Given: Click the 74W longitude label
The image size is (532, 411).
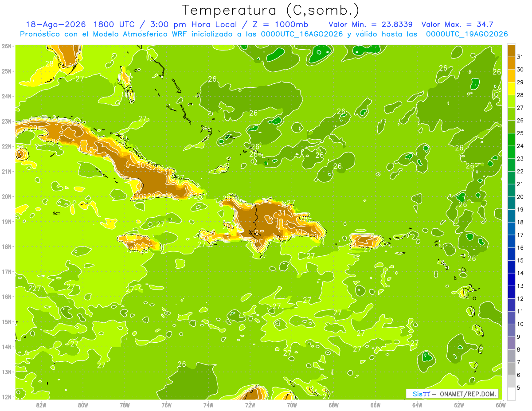Looking at the screenshot, I should [208, 404].
